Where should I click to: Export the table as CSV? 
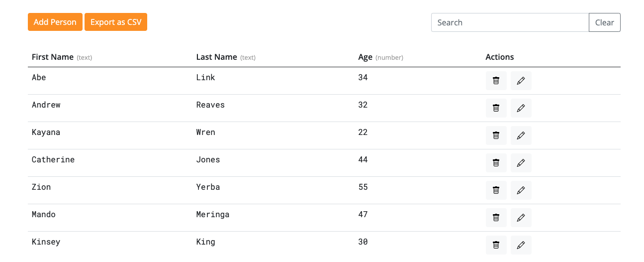click(x=116, y=22)
